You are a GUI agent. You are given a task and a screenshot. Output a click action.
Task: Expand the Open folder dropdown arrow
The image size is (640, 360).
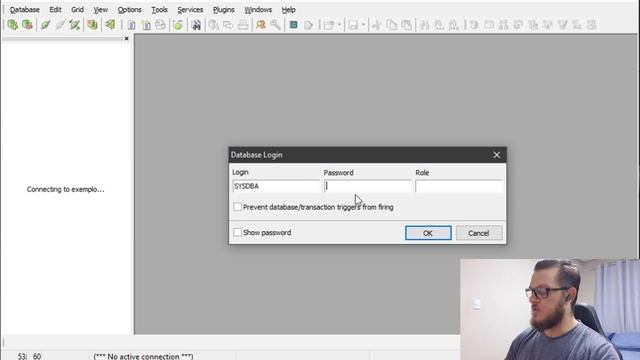coord(339,25)
